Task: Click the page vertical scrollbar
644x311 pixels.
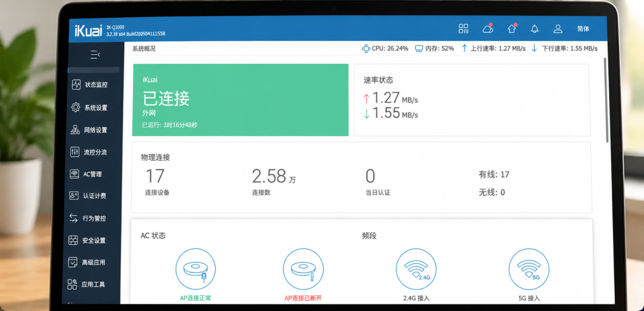Action: 606,100
